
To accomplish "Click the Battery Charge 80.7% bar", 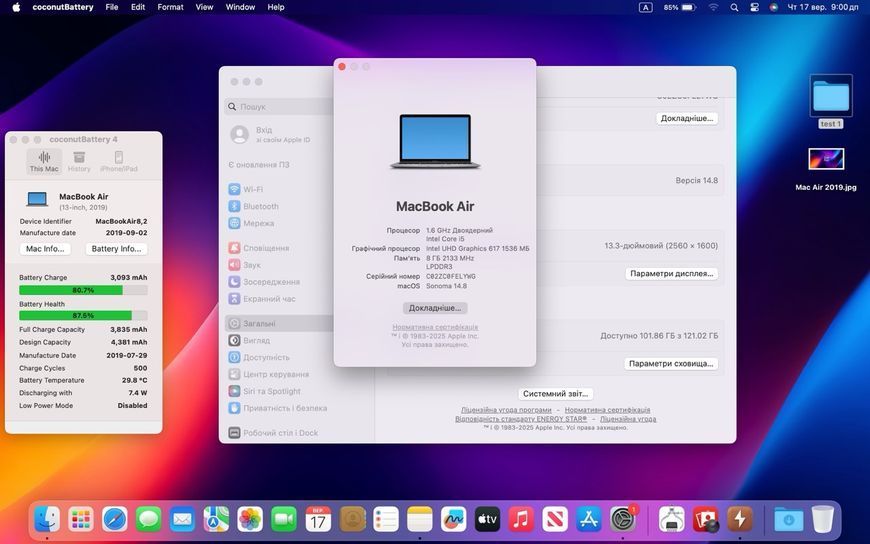I will click(x=83, y=290).
